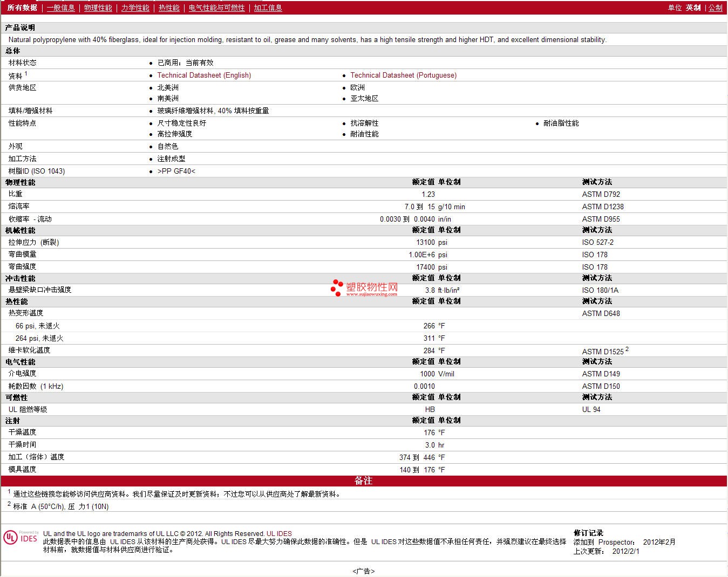
Task: Click the www.sujiaowuxing.com watermark URL
Action: [371, 294]
